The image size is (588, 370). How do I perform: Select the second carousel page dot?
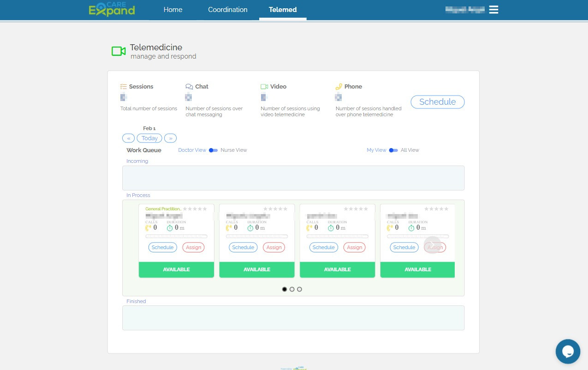[x=292, y=289]
